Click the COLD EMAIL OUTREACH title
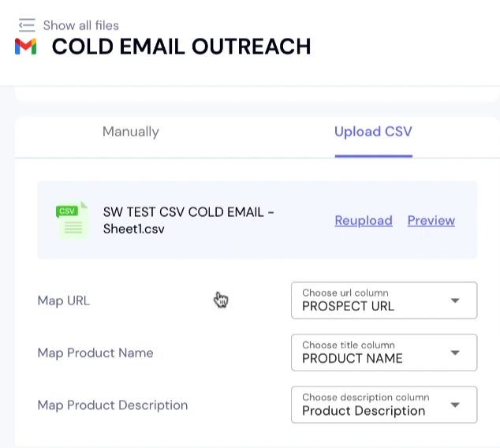The image size is (500, 448). (x=181, y=47)
